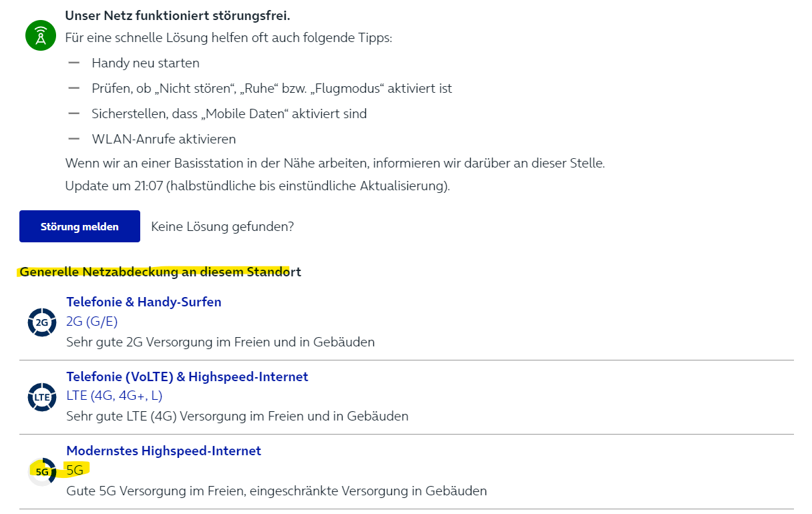Open the Modernstes Highspeed-Internet link

(164, 451)
